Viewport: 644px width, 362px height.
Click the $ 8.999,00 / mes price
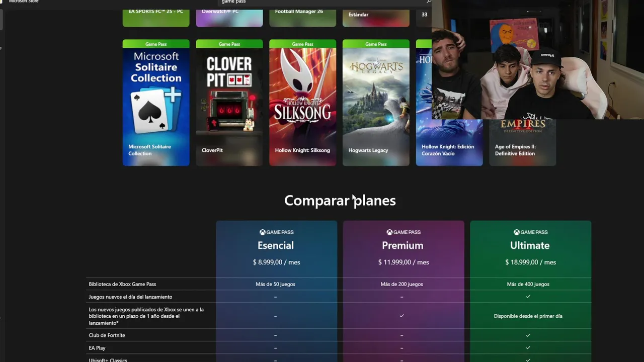pyautogui.click(x=276, y=262)
